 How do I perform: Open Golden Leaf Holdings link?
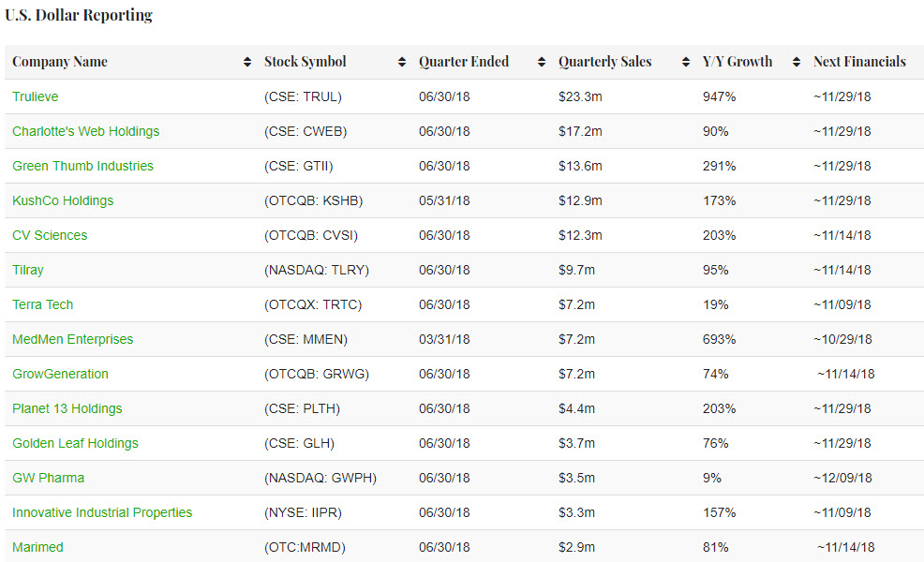tap(75, 443)
